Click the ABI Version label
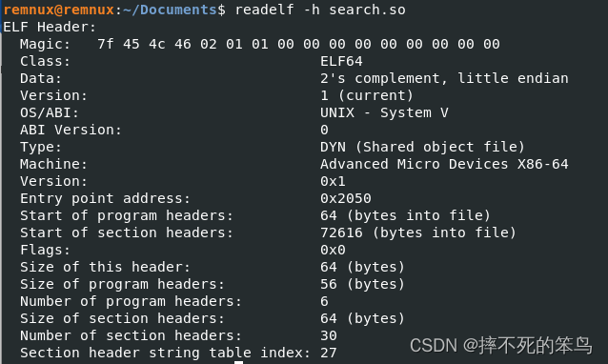This screenshot has width=608, height=364. coord(71,130)
